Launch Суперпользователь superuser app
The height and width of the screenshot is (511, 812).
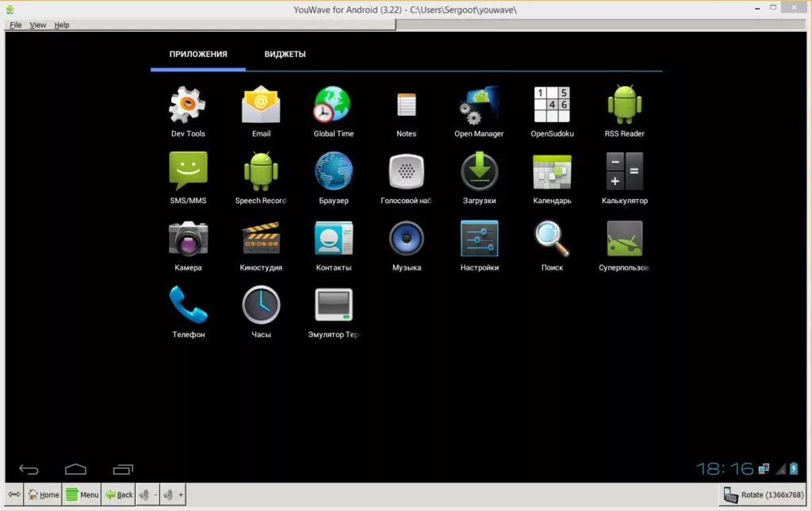(x=625, y=238)
